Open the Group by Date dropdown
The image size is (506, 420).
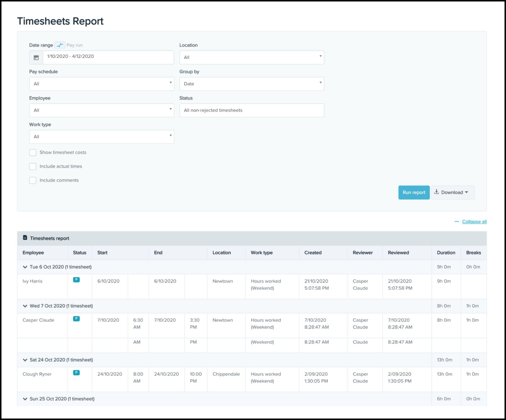click(x=252, y=84)
